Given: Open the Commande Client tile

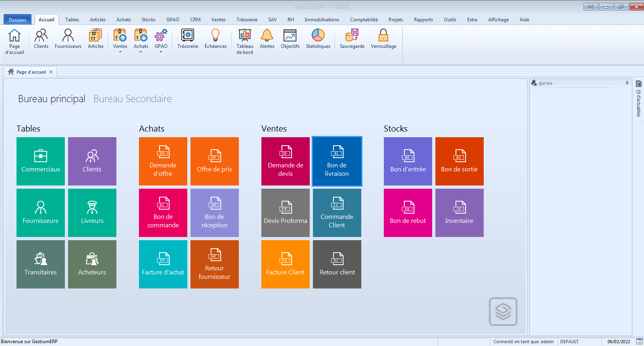Looking at the screenshot, I should pyautogui.click(x=337, y=213).
